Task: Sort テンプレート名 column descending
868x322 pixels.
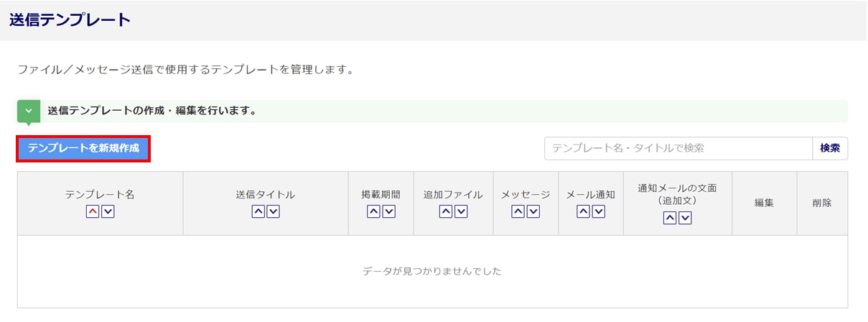Action: (108, 211)
